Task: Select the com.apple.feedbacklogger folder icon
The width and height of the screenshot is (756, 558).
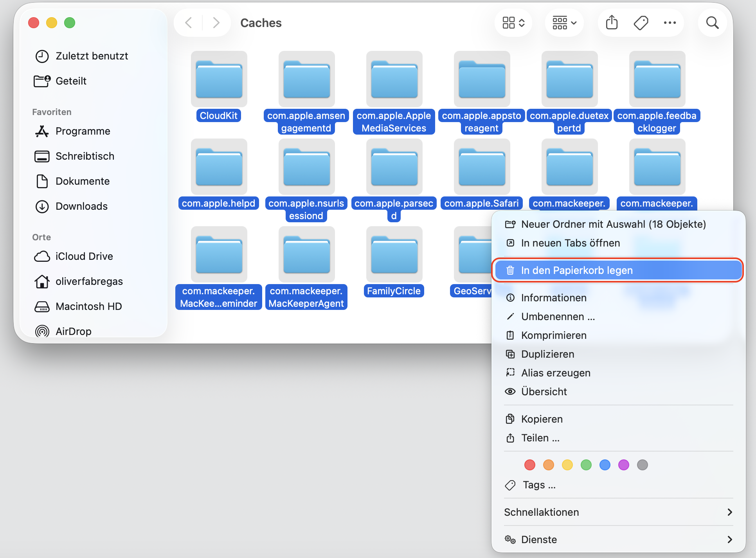Action: 657,79
